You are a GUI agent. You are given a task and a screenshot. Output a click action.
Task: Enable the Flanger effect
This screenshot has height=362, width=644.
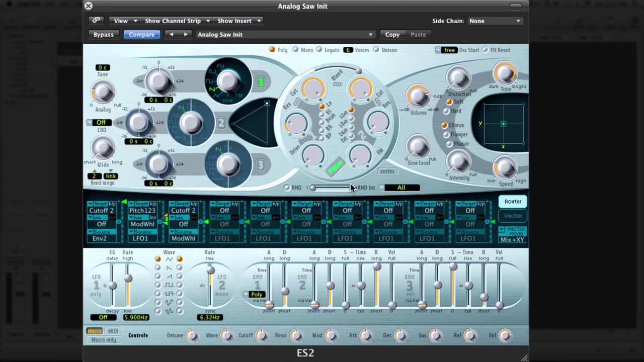coord(446,135)
